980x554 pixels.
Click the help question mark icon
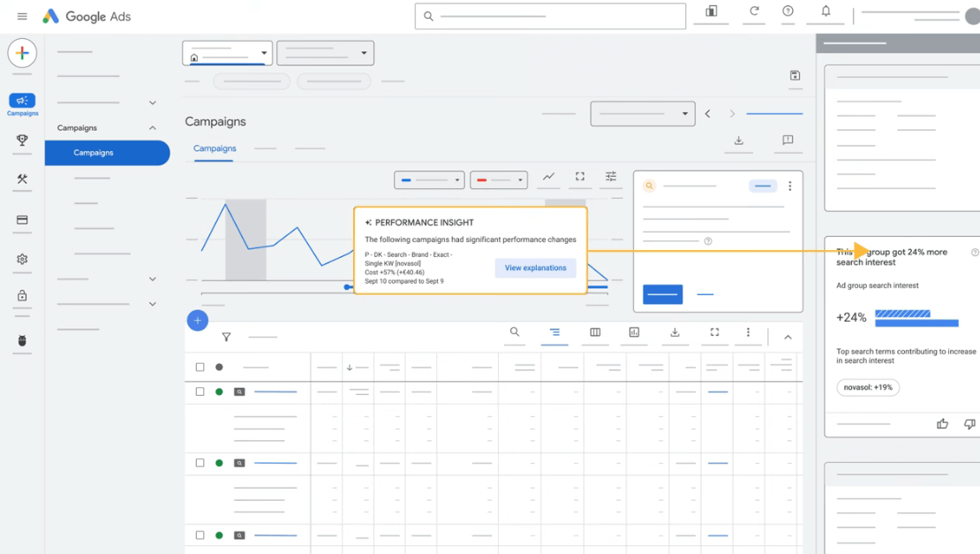tap(788, 11)
